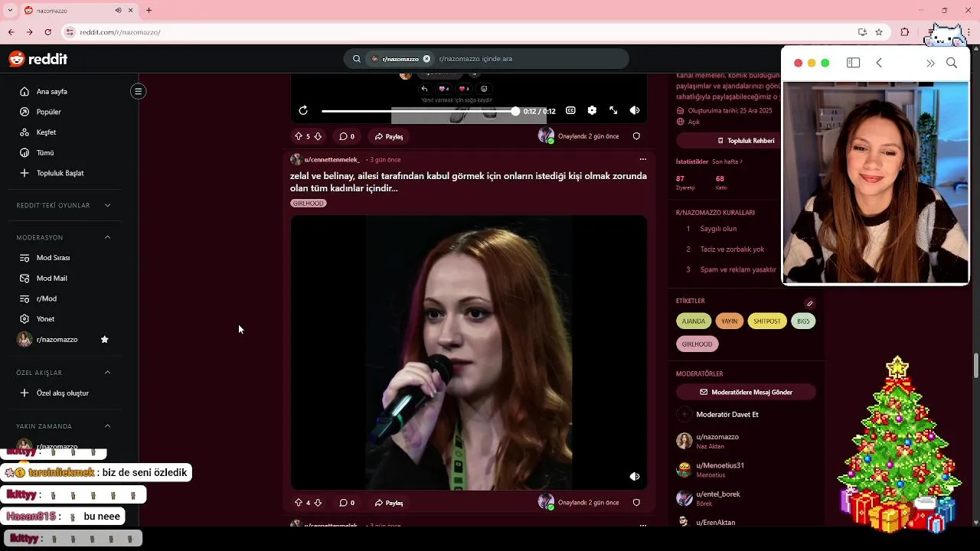Open the mod shield on the top post

tap(636, 136)
